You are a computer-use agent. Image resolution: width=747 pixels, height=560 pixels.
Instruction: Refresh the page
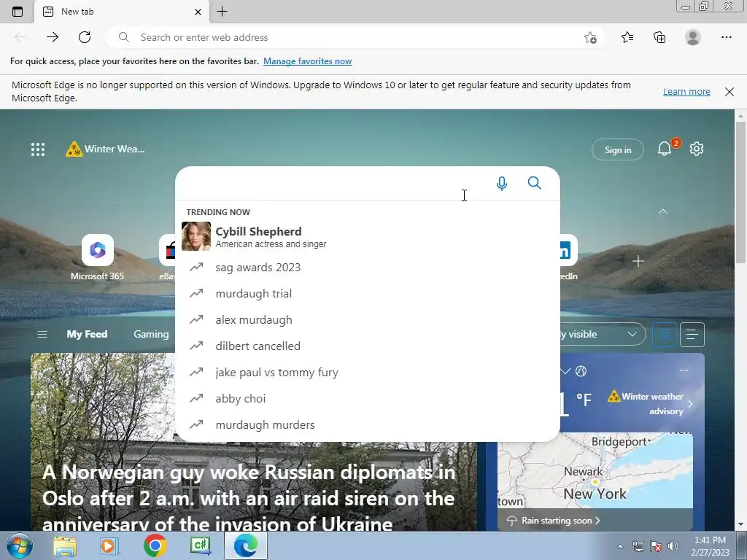(x=85, y=37)
